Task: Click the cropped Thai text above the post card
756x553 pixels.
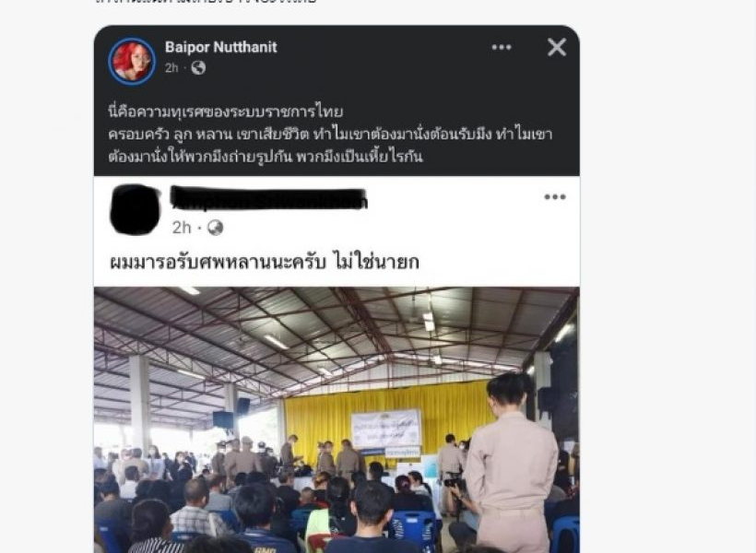Action: (206, 2)
